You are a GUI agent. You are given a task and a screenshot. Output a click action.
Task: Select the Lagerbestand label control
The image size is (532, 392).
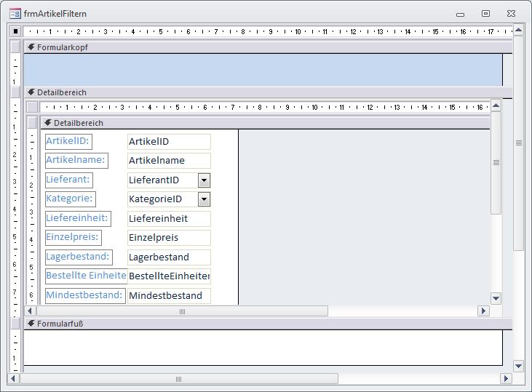tap(79, 257)
